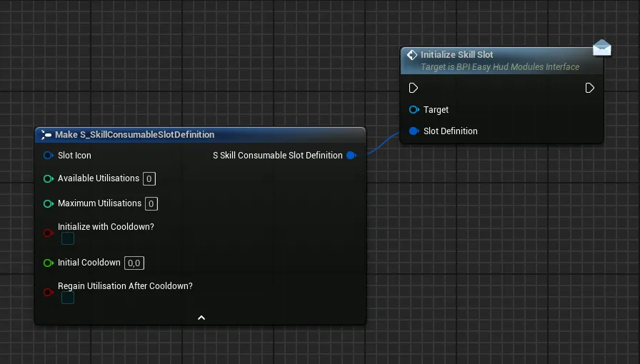Click the Available Utilisations value field

[149, 178]
